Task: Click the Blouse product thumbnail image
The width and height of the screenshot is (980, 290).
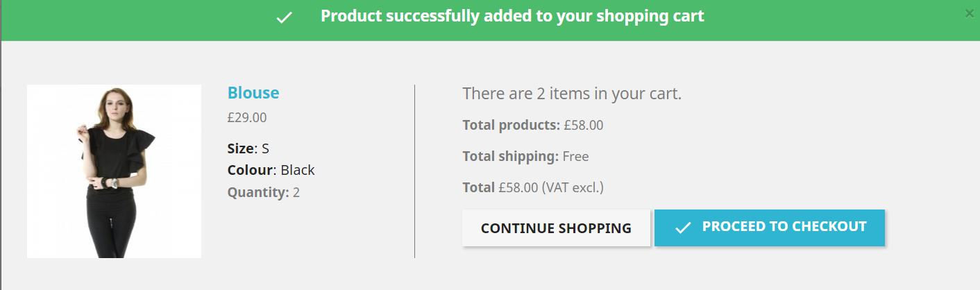Action: click(x=114, y=171)
